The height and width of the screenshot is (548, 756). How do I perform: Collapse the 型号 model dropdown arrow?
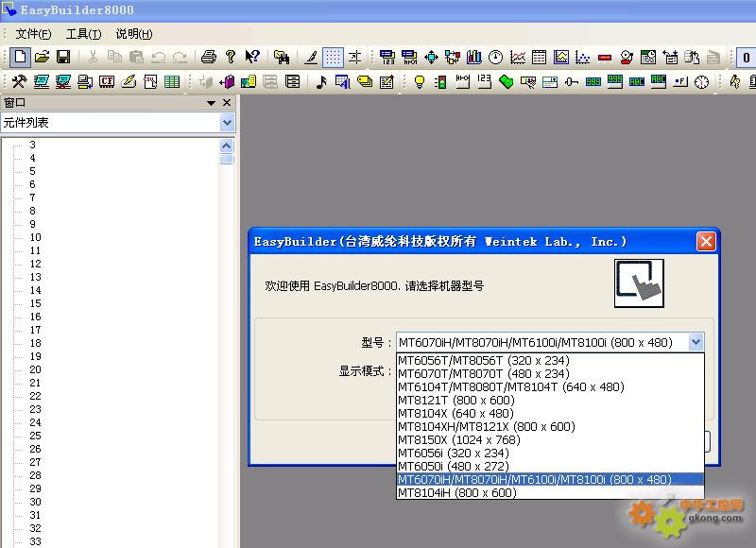coord(696,342)
